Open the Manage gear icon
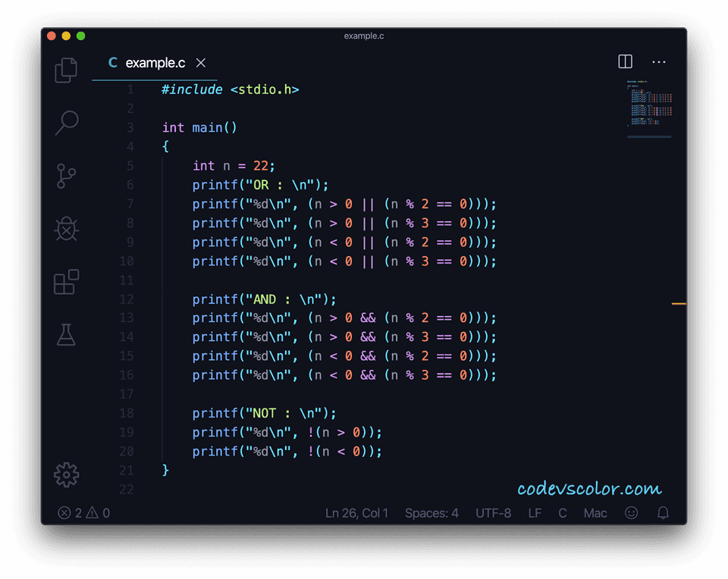 point(67,474)
